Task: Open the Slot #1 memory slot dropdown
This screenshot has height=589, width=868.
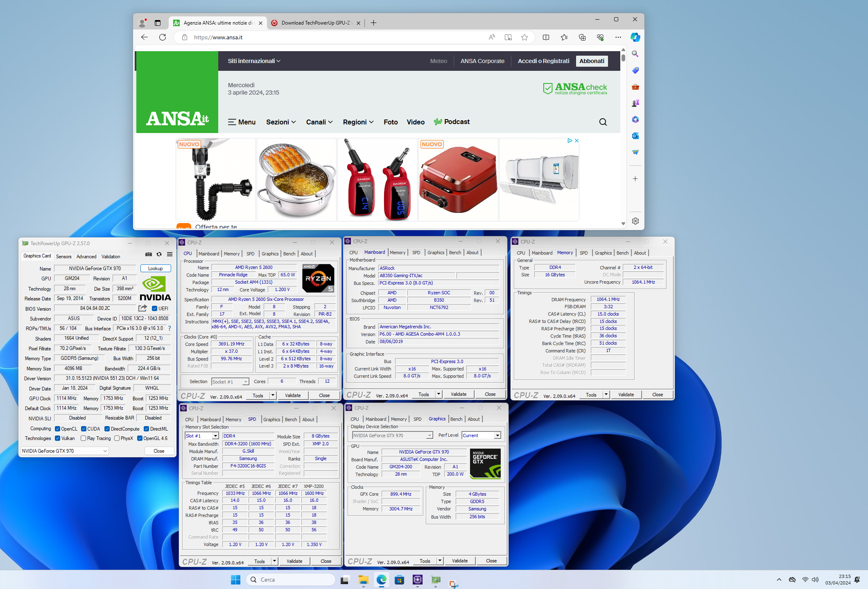Action: click(x=201, y=436)
